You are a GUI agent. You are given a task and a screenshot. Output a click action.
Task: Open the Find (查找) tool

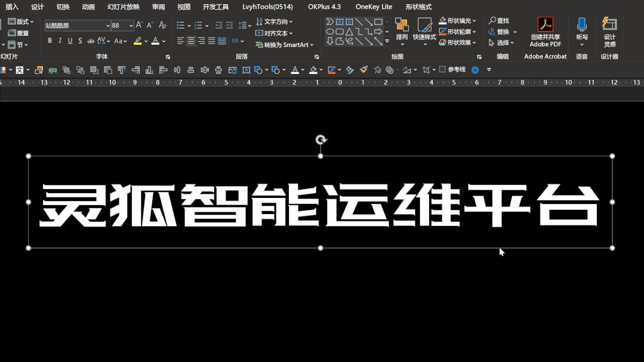500,20
